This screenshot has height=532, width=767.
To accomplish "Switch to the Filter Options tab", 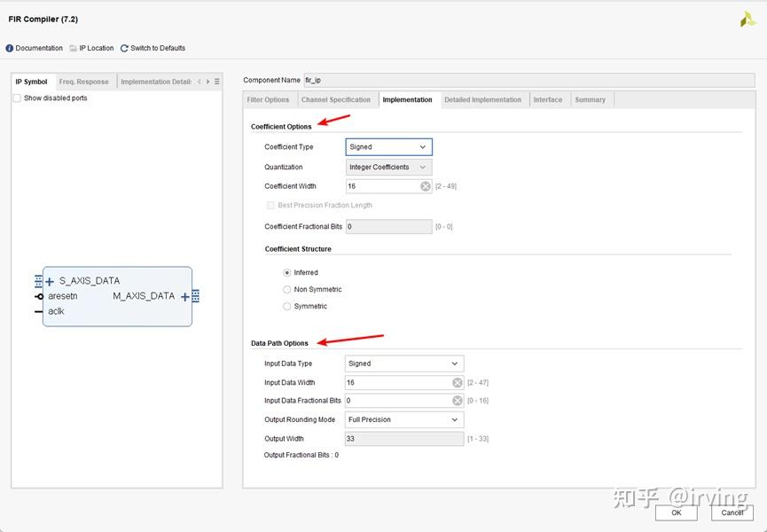I will click(268, 99).
